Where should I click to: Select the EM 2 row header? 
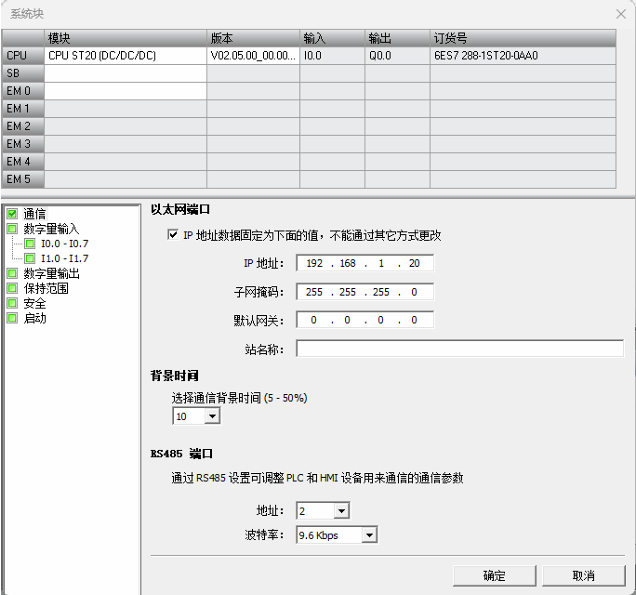(23, 126)
